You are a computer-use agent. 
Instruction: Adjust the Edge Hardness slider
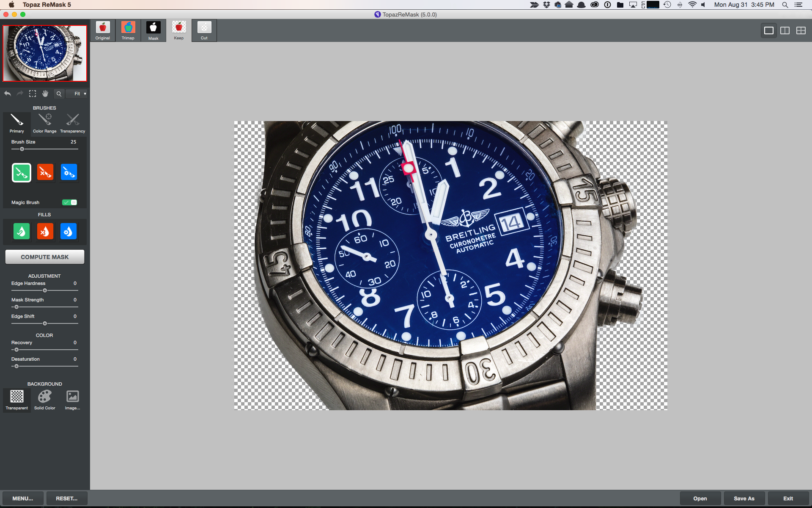44,290
